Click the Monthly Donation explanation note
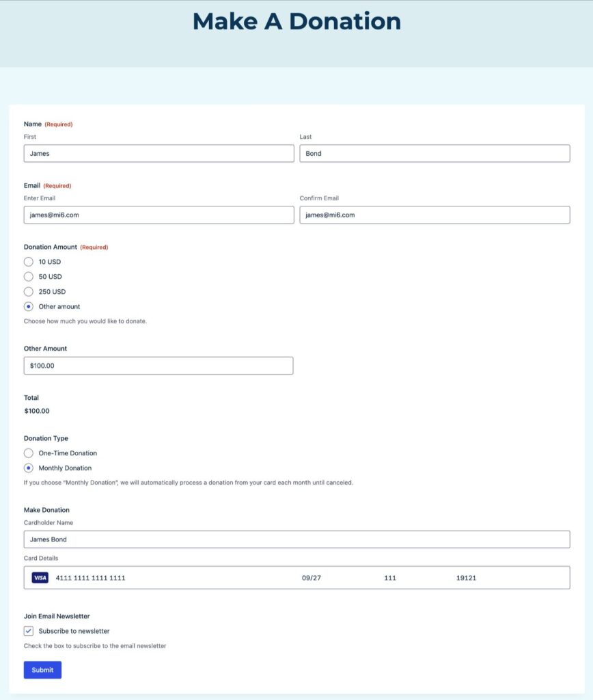Image resolution: width=593 pixels, height=700 pixels. (189, 483)
